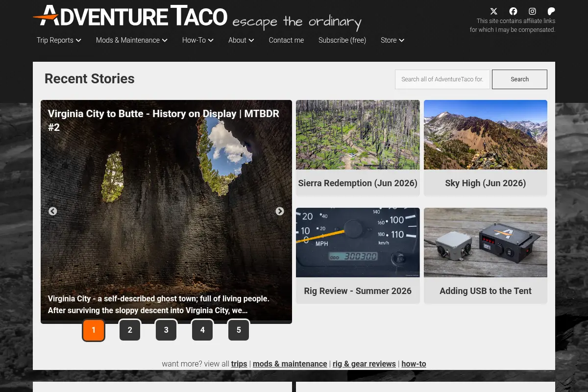Image resolution: width=588 pixels, height=392 pixels.
Task: Open the X (Twitter) social link
Action: [x=494, y=11]
